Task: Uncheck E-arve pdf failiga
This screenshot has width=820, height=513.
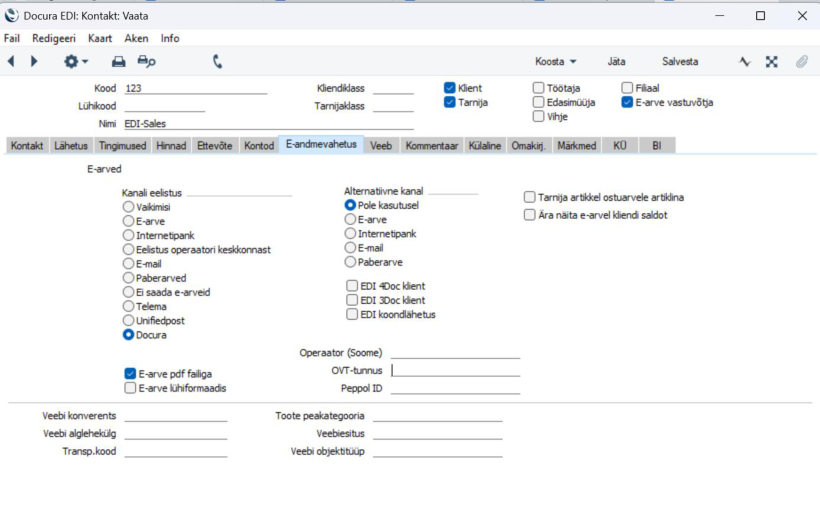Action: 130,373
